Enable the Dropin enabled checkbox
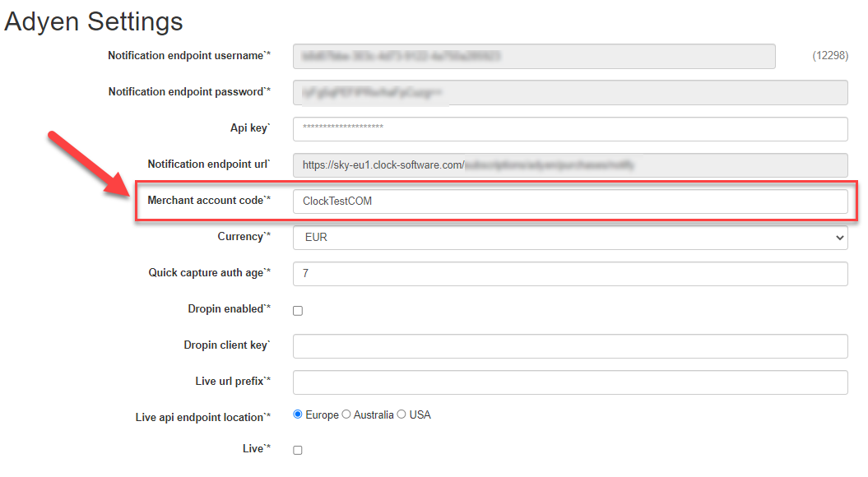Viewport: 868px width, 477px height. pos(297,310)
